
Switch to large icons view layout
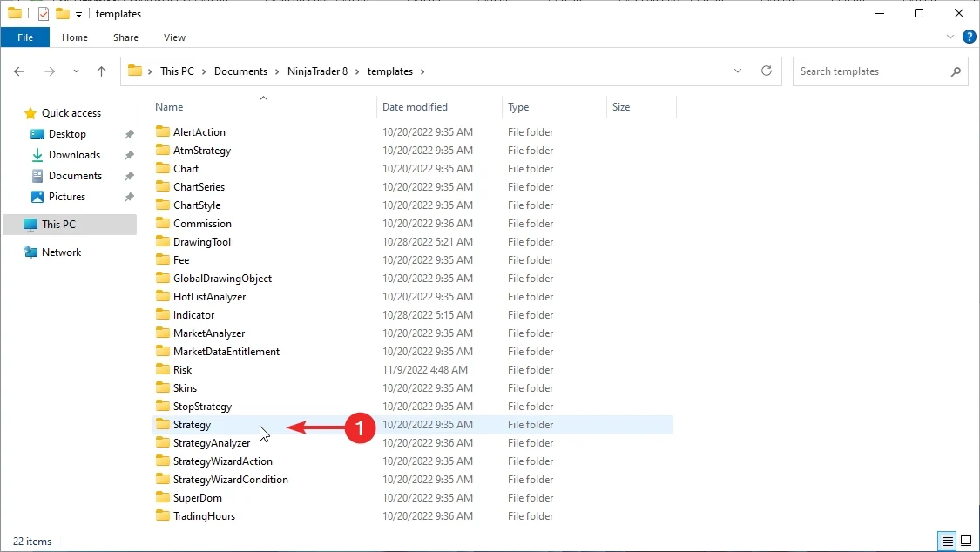[x=965, y=541]
